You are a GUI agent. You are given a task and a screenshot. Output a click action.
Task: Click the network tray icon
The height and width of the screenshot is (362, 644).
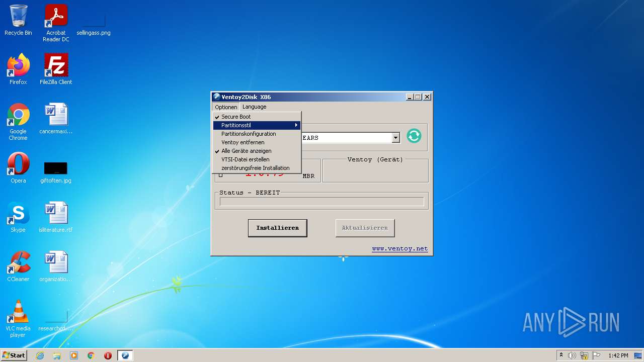584,355
